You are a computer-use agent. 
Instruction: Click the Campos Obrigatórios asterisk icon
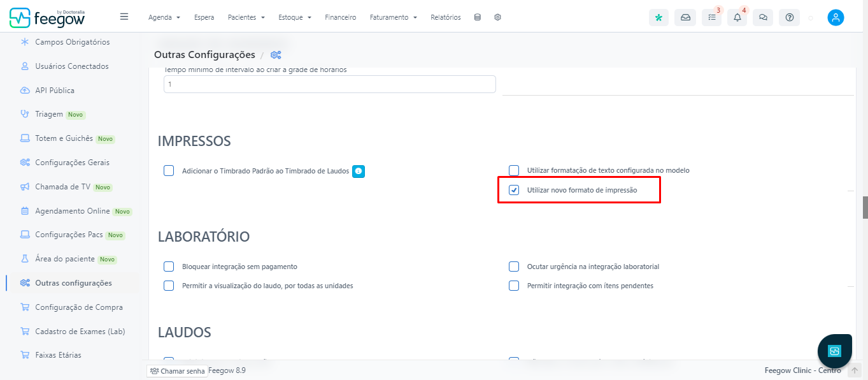pyautogui.click(x=25, y=42)
